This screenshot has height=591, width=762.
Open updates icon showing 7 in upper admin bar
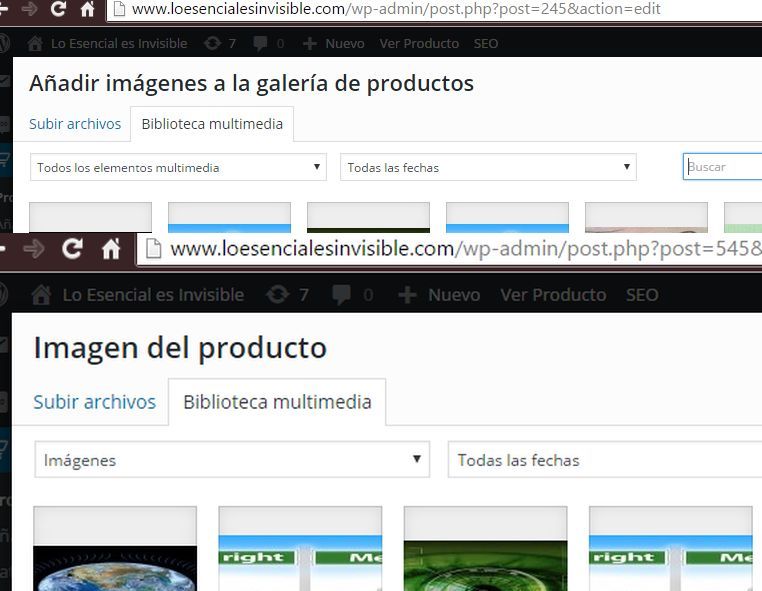212,43
